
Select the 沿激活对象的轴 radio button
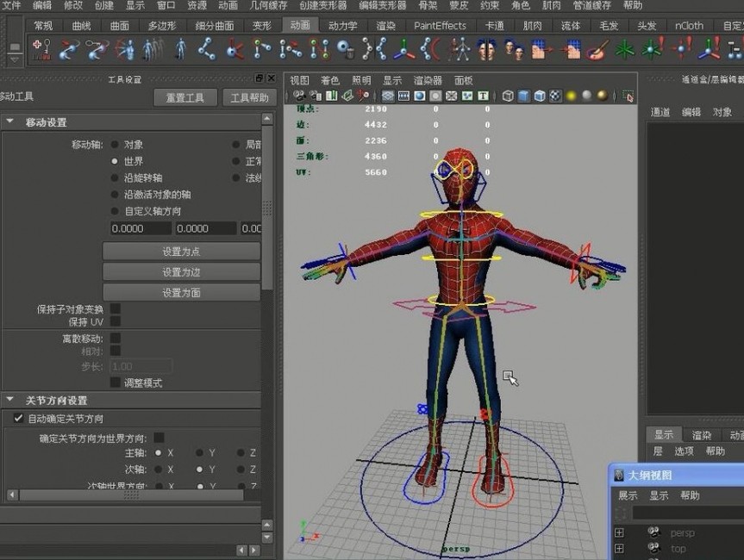pyautogui.click(x=115, y=195)
